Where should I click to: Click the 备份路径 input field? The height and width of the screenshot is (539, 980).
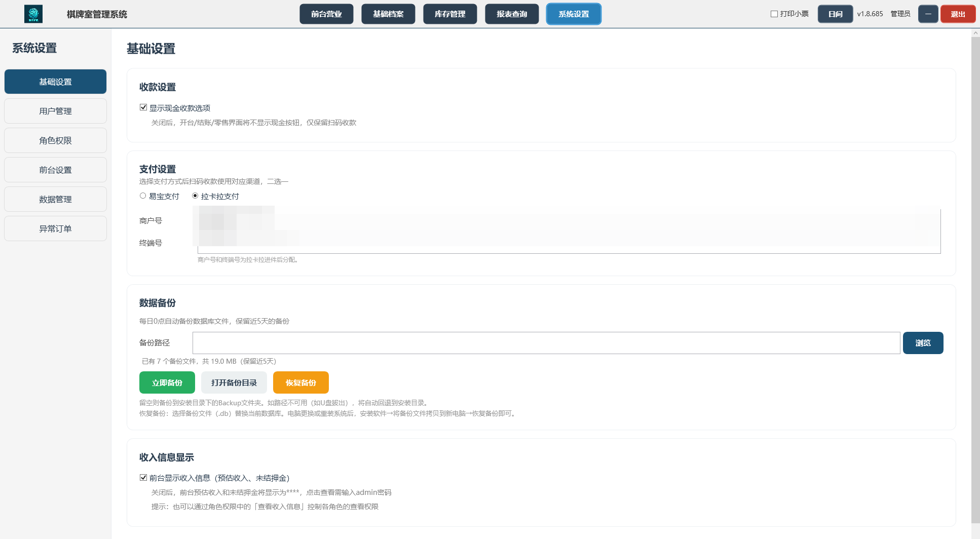(546, 343)
